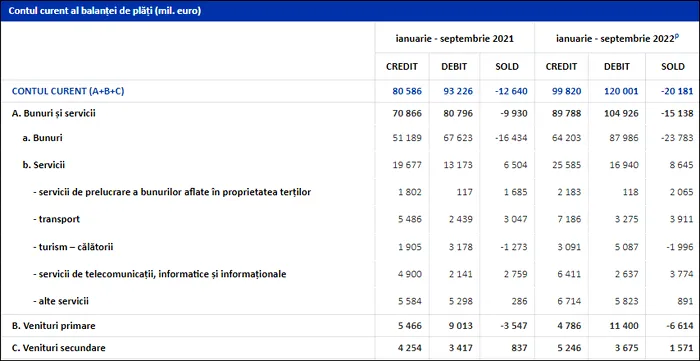Screen dimensions: 700x361
Task: Click the 2022 transport balance '3 911'
Action: click(x=680, y=220)
